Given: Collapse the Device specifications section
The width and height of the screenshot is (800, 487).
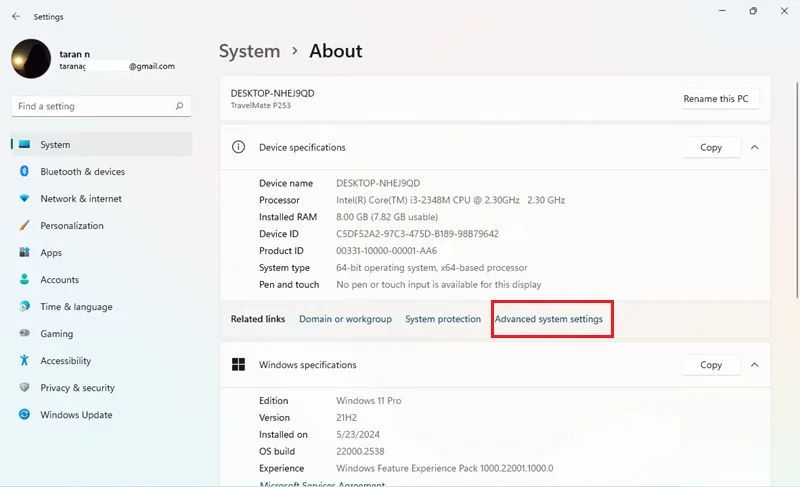Looking at the screenshot, I should [x=755, y=147].
